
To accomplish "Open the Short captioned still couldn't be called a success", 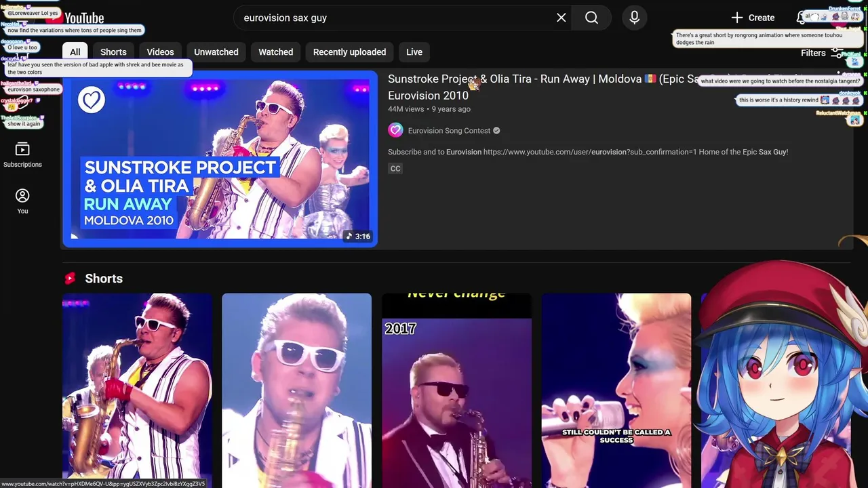I will tap(616, 390).
